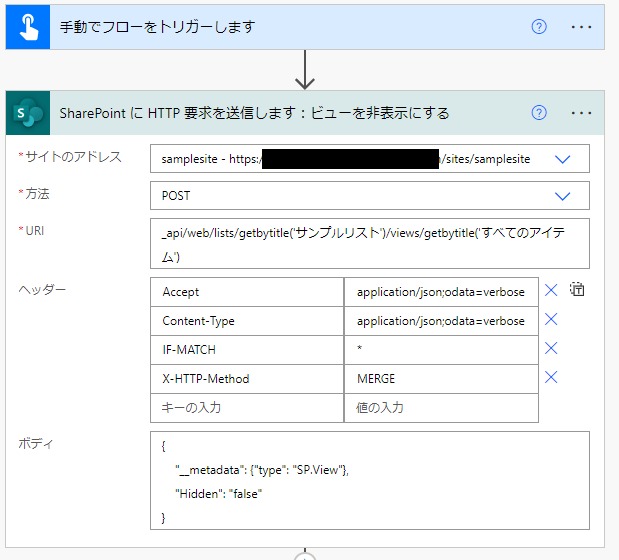The width and height of the screenshot is (619, 560).
Task: Delete the X-HTTP-Method header row
Action: pos(551,377)
